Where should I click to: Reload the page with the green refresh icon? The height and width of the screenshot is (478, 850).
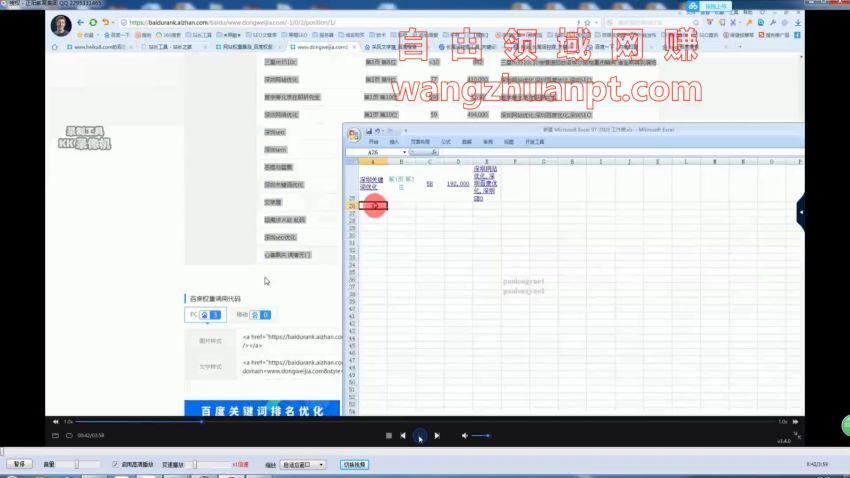point(93,23)
